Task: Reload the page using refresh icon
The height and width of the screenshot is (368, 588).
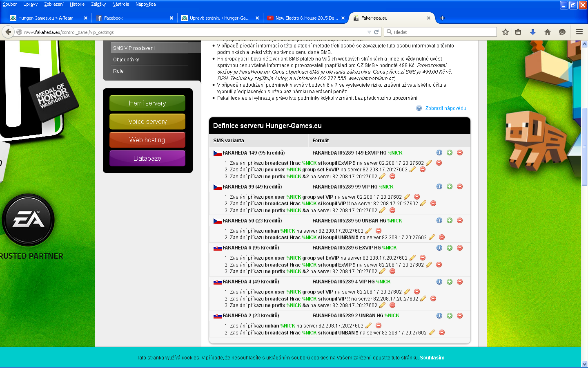Action: [x=376, y=32]
